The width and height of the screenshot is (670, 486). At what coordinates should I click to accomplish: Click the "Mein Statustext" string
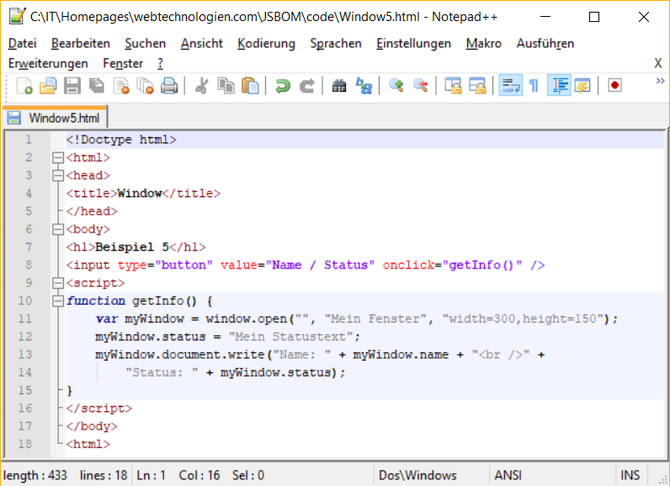click(x=291, y=337)
